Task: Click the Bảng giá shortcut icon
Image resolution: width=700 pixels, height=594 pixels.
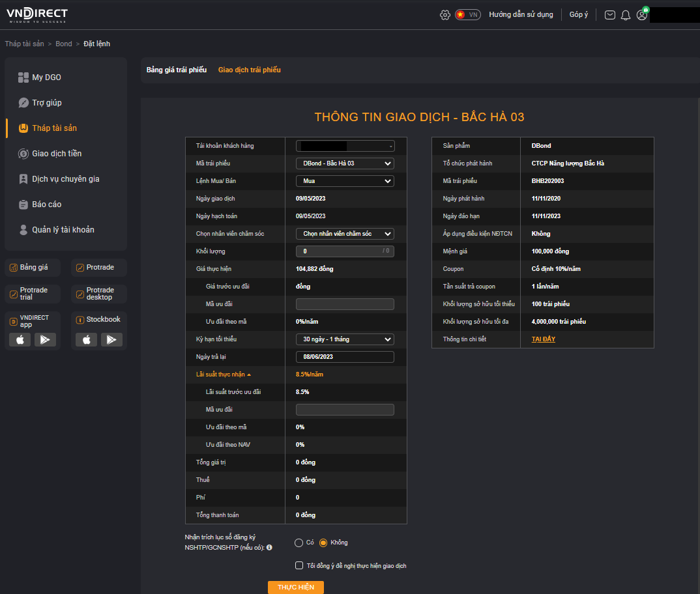Action: 14,268
